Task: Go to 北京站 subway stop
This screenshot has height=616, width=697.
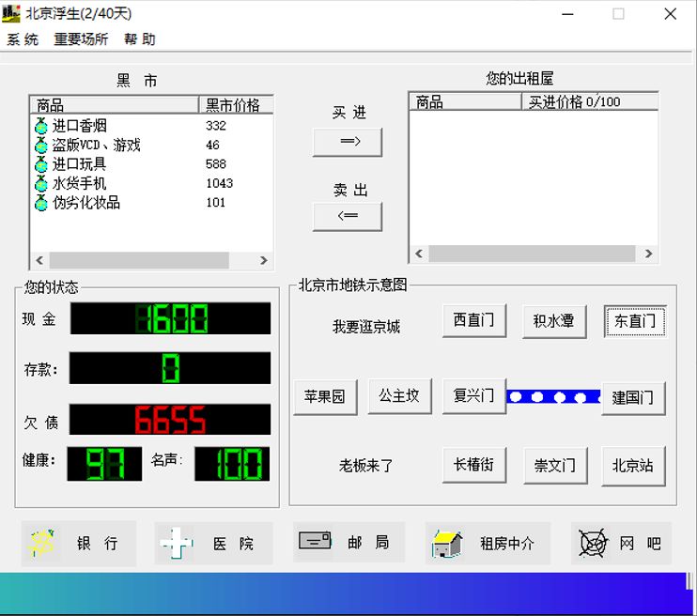Action: 633,466
